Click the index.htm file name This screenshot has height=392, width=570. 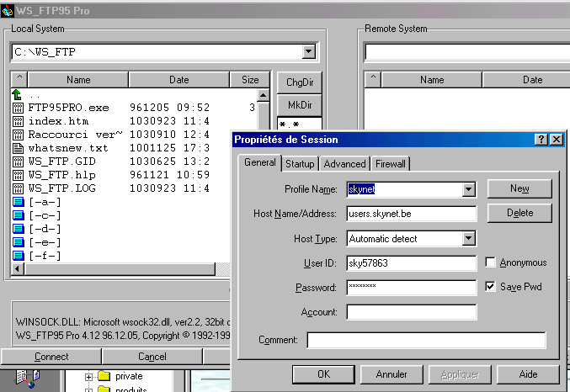pos(58,121)
